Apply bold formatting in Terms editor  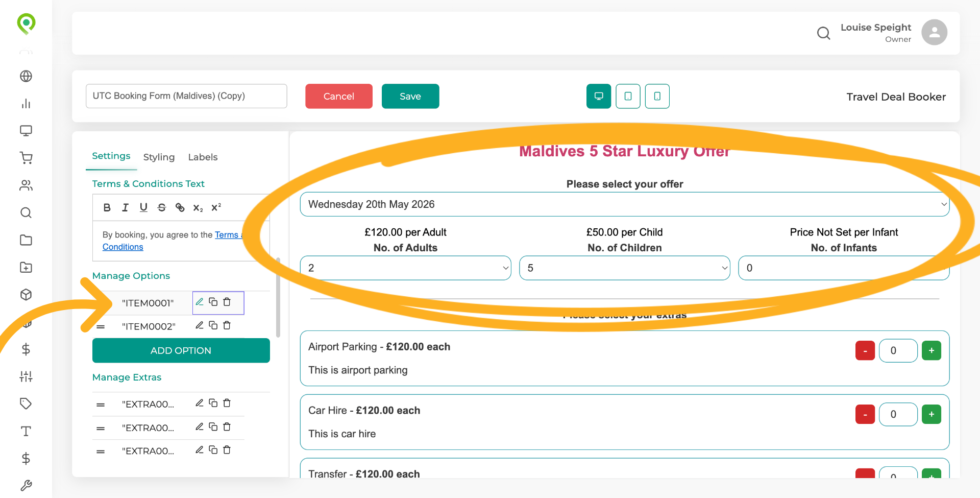coord(107,207)
